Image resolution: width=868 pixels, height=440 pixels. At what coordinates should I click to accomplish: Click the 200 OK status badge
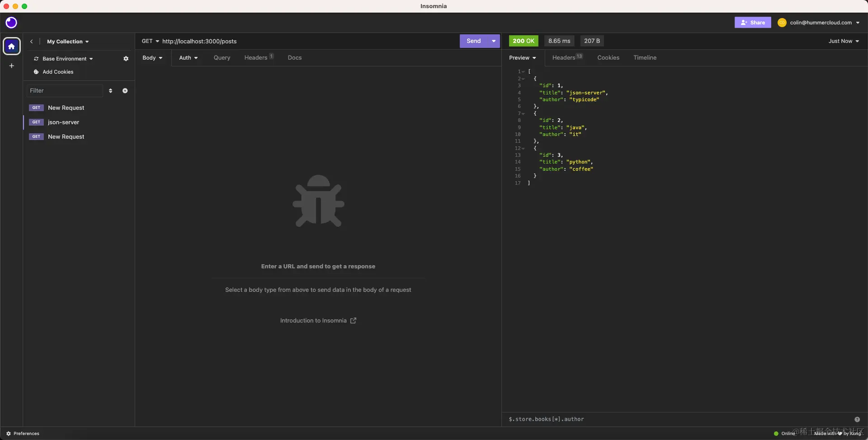(524, 41)
